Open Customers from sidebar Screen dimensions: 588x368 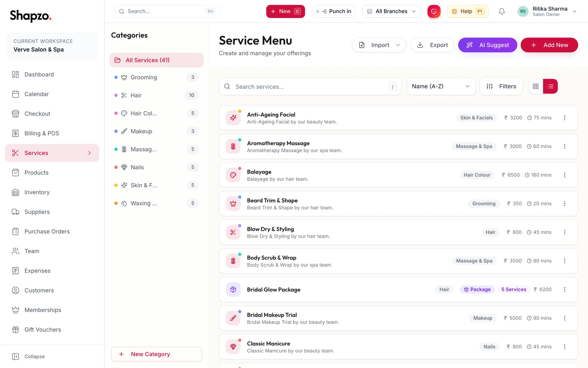tap(52, 290)
